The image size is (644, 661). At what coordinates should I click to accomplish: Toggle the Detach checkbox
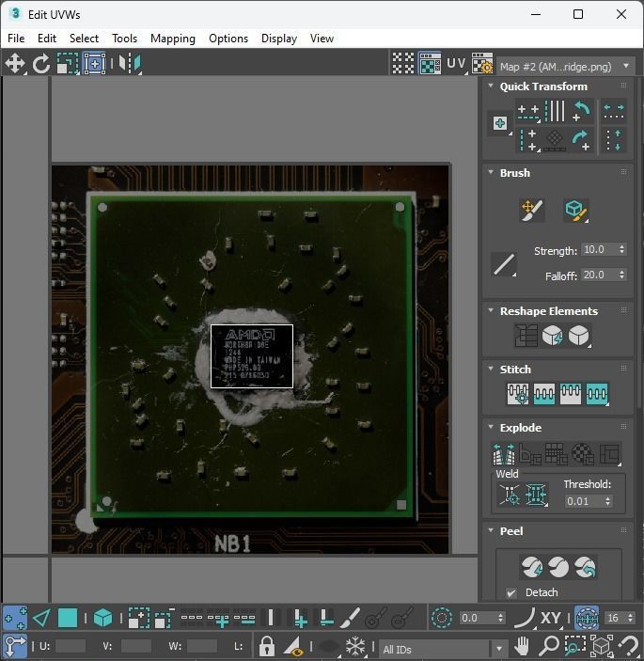click(511, 592)
